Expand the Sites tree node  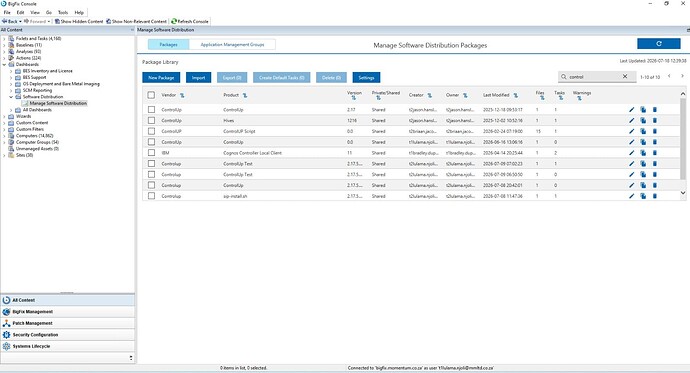tap(4, 155)
